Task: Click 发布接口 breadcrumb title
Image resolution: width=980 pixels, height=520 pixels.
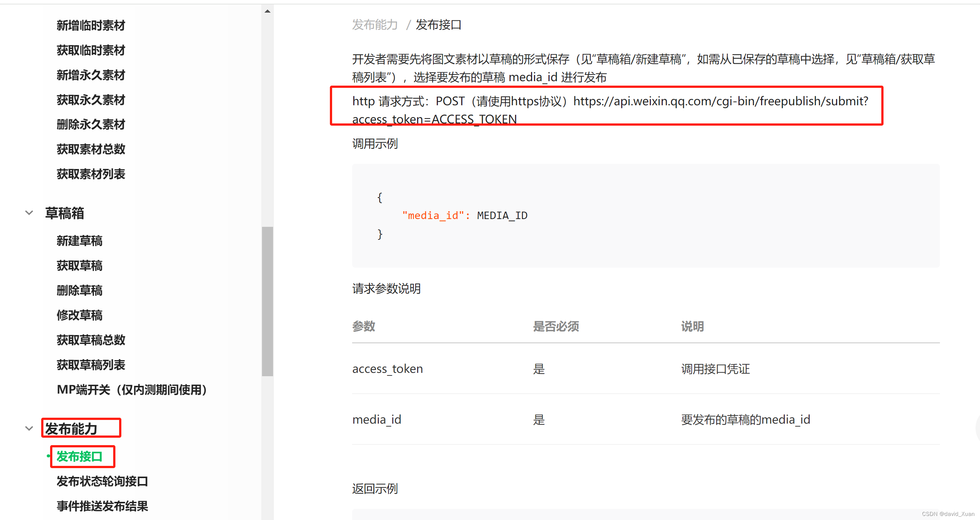Action: [x=438, y=24]
